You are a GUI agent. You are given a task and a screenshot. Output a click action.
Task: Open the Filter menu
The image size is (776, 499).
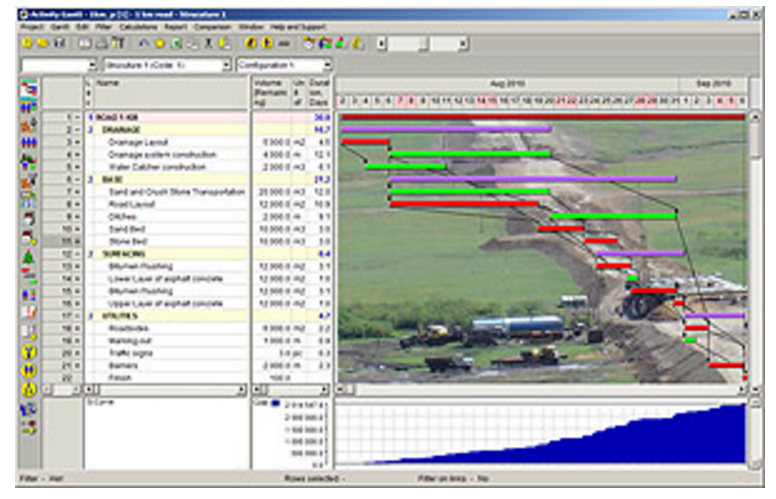click(x=103, y=27)
